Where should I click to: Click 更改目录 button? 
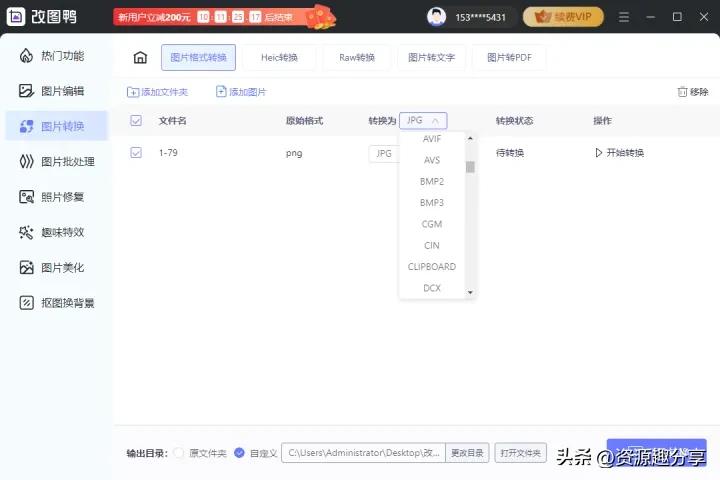pyautogui.click(x=467, y=453)
